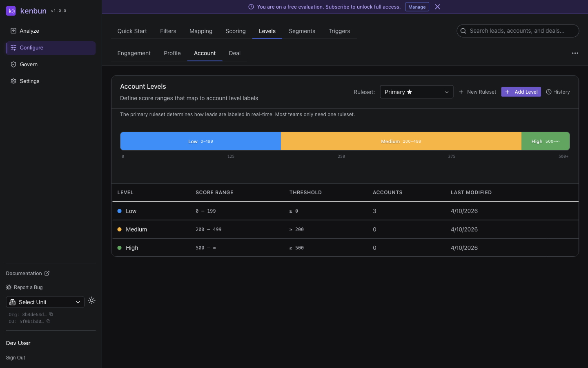Image resolution: width=588 pixels, height=368 pixels.
Task: Click the Dev User name
Action: coord(18,343)
